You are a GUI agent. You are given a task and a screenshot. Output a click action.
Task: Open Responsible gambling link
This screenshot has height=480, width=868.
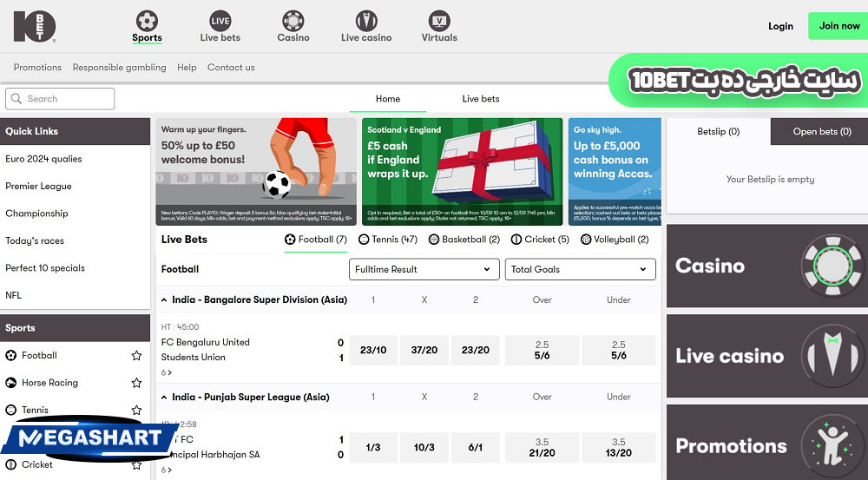coord(119,68)
